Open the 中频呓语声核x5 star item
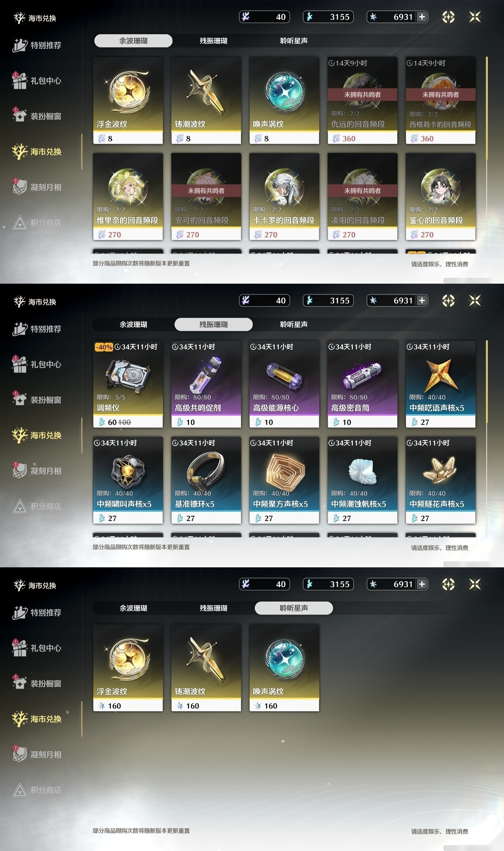The image size is (504, 851). (441, 385)
